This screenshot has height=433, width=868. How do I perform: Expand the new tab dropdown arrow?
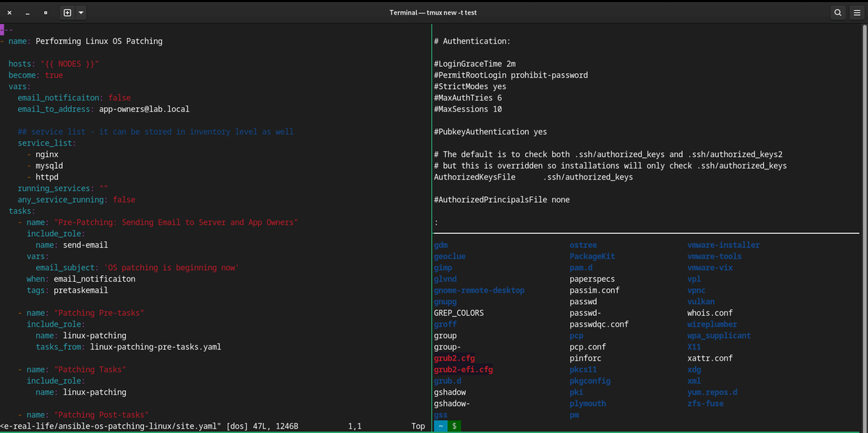tap(80, 12)
